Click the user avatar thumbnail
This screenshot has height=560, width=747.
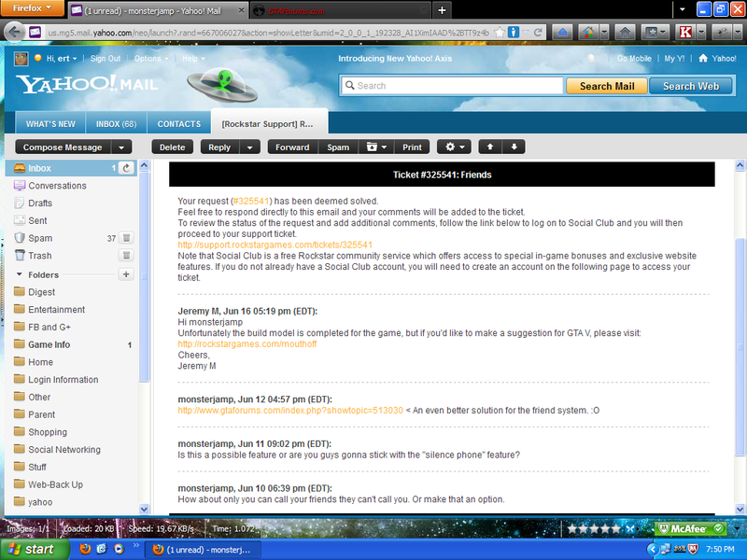coord(21,59)
